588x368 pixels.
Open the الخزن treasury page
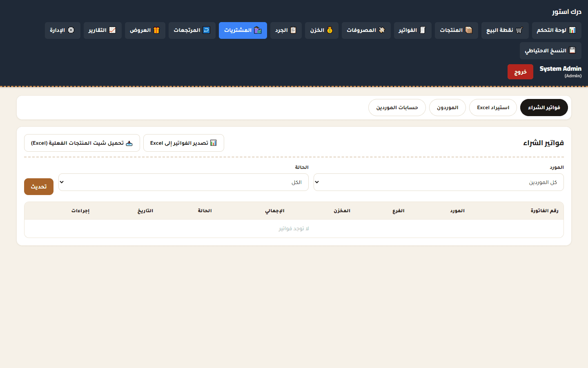tap(322, 30)
